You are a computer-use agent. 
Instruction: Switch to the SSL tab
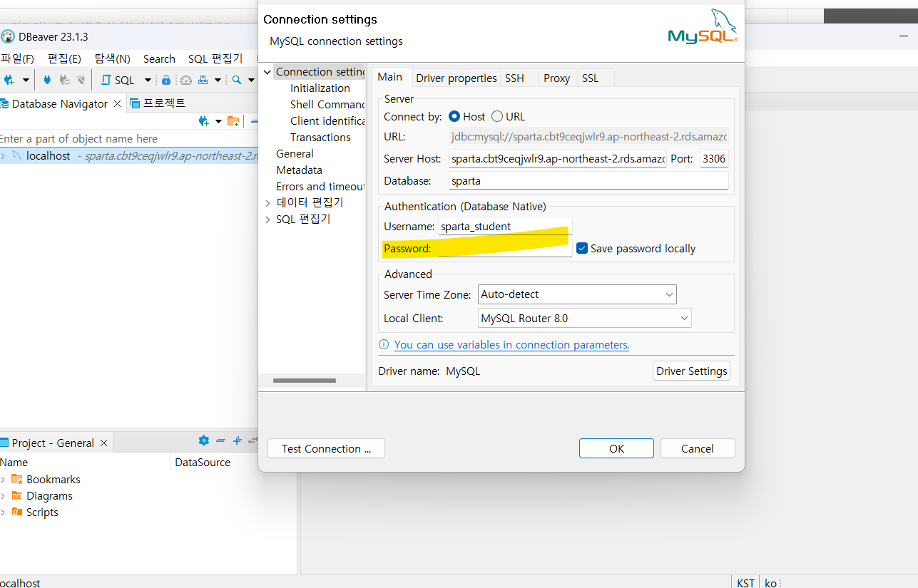pos(590,78)
